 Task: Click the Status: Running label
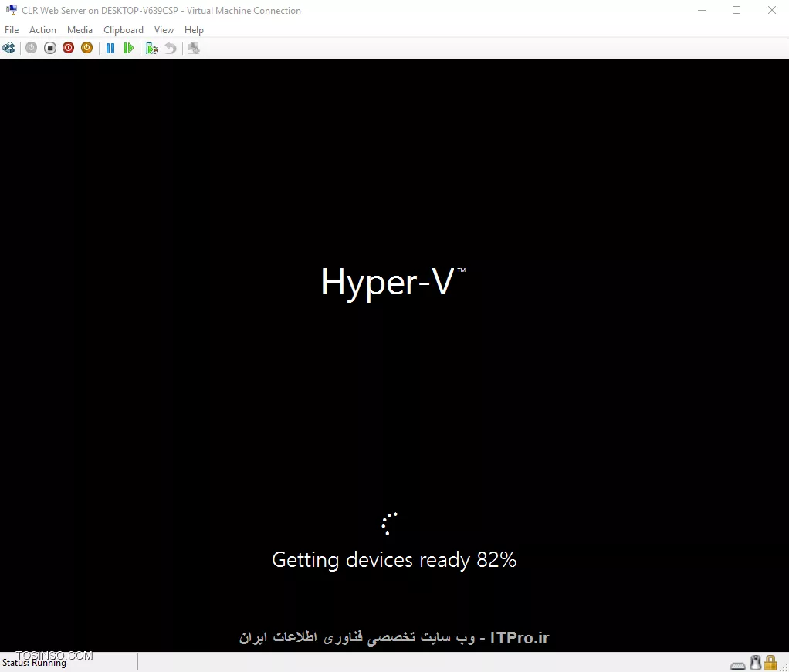coord(34,663)
